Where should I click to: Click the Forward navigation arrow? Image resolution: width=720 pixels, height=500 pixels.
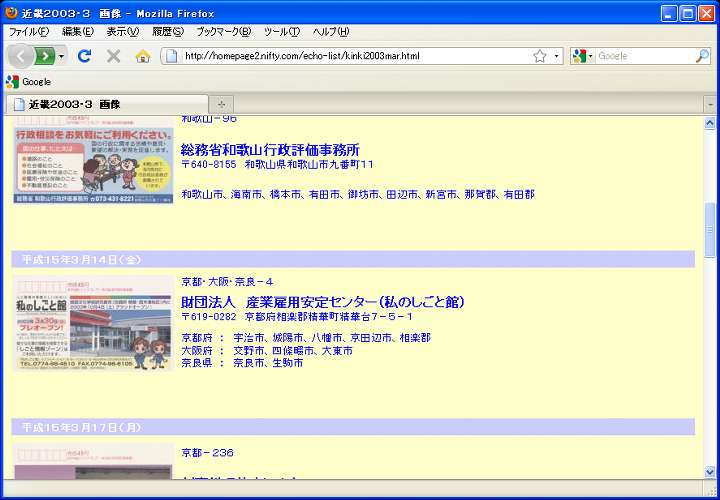pyautogui.click(x=46, y=56)
